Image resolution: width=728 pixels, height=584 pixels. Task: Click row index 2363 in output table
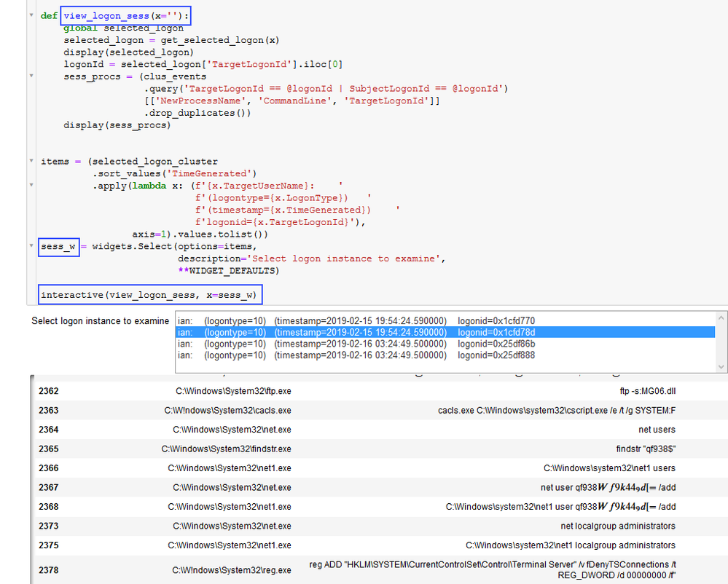point(49,411)
